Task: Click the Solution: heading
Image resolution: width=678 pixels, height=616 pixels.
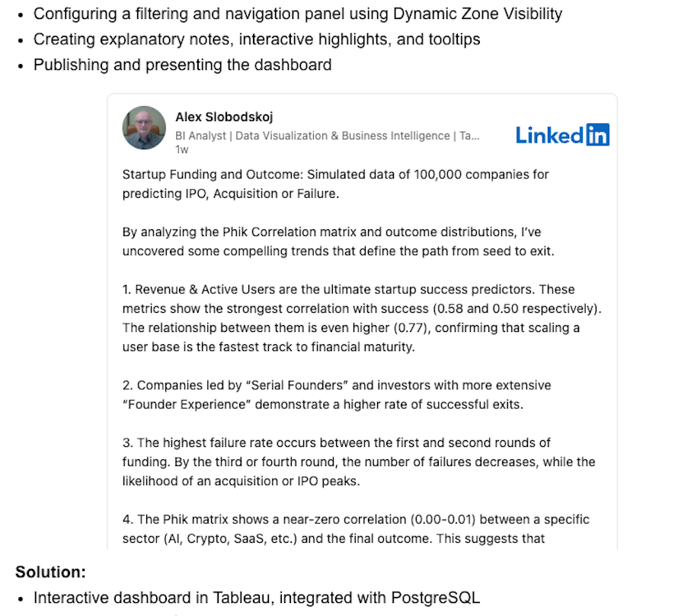Action: [50, 572]
